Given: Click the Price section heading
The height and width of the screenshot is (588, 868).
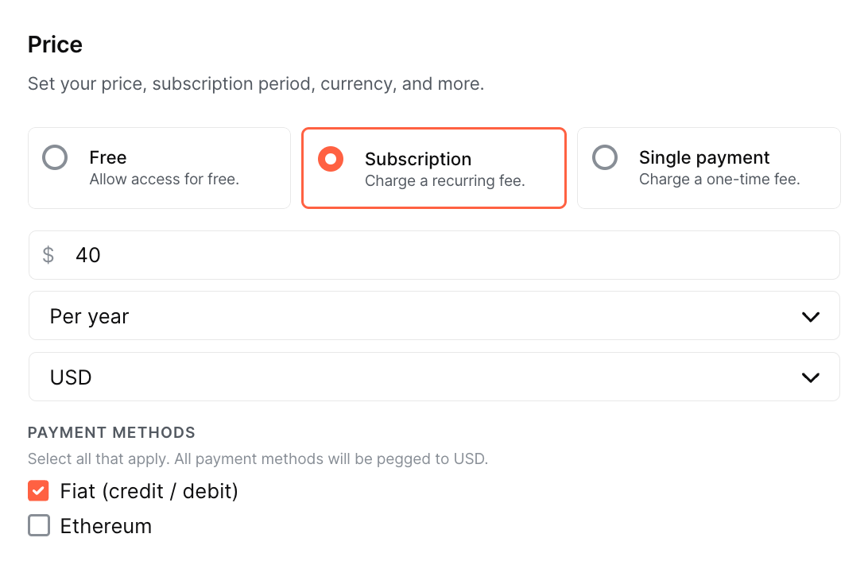Looking at the screenshot, I should 55,44.
